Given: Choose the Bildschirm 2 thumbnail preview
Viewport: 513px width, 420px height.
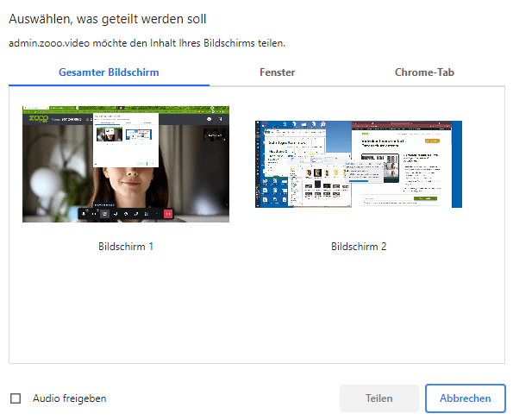Looking at the screenshot, I should point(359,164).
